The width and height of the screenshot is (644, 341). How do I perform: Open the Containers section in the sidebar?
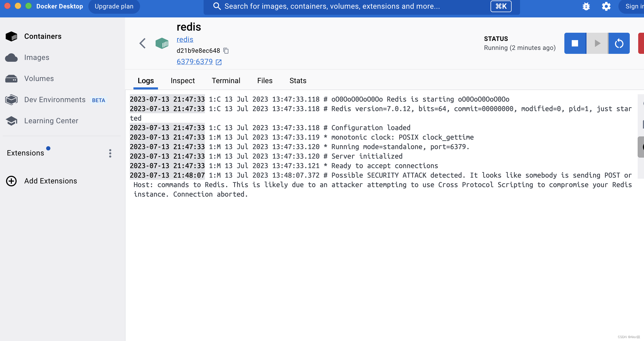tap(42, 36)
